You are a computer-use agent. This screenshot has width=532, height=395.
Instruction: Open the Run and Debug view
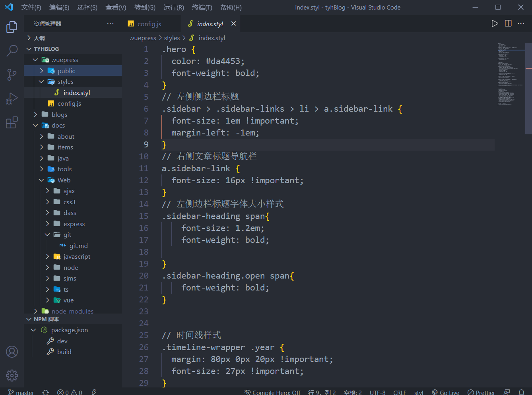(12, 98)
